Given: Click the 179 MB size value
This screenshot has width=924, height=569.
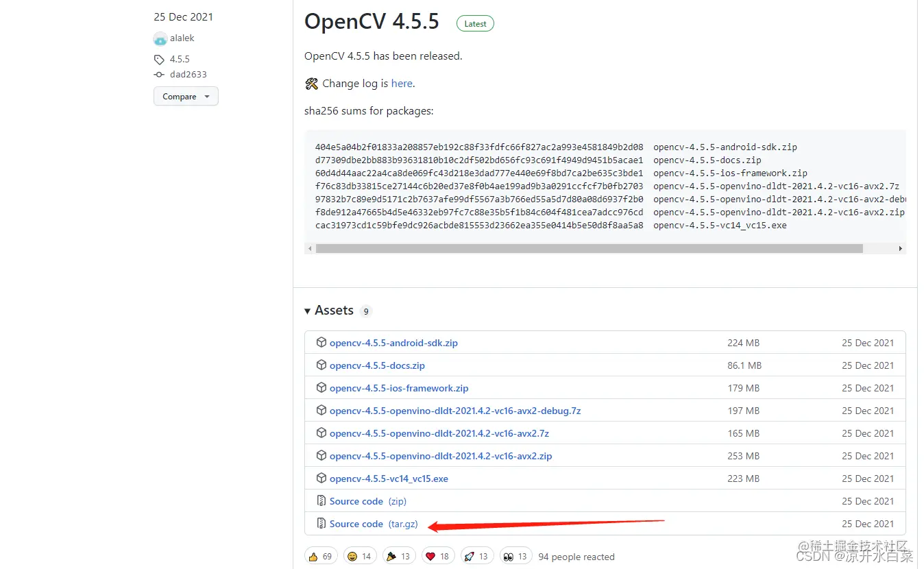Looking at the screenshot, I should 743,388.
